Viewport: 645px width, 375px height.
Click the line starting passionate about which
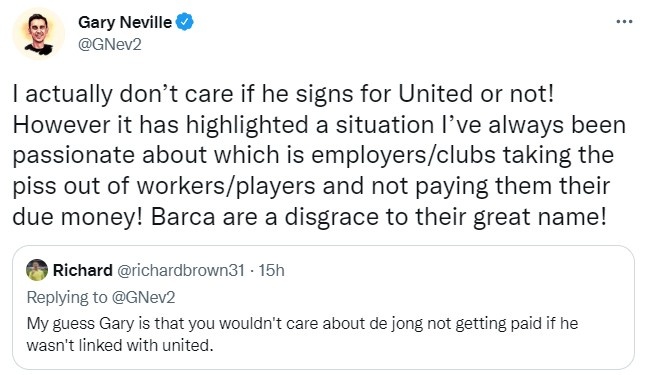pyautogui.click(x=313, y=155)
